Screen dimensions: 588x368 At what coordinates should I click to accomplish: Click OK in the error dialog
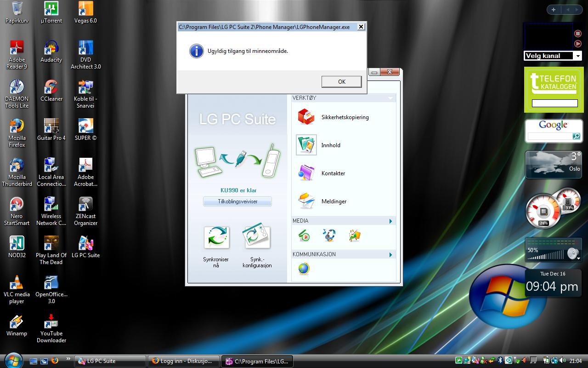[x=341, y=81]
